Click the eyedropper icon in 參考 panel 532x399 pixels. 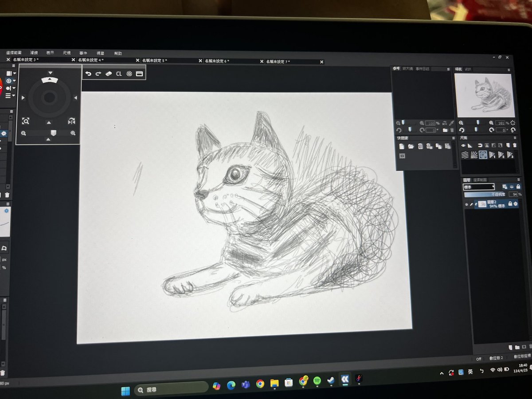point(451,123)
